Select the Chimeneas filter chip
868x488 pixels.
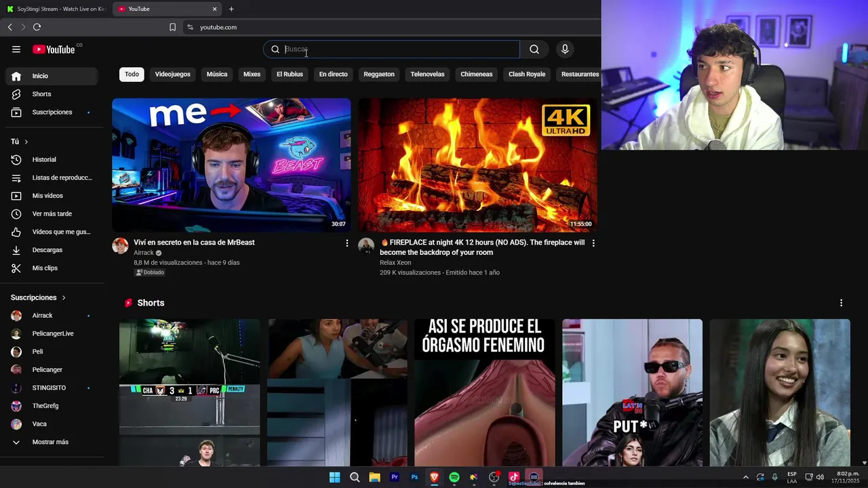pos(477,74)
